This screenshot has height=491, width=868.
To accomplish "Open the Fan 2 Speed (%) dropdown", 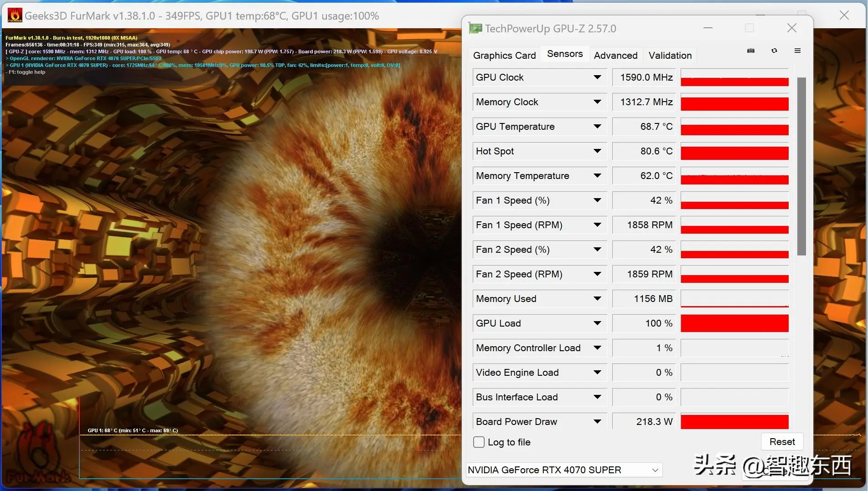I will point(597,249).
